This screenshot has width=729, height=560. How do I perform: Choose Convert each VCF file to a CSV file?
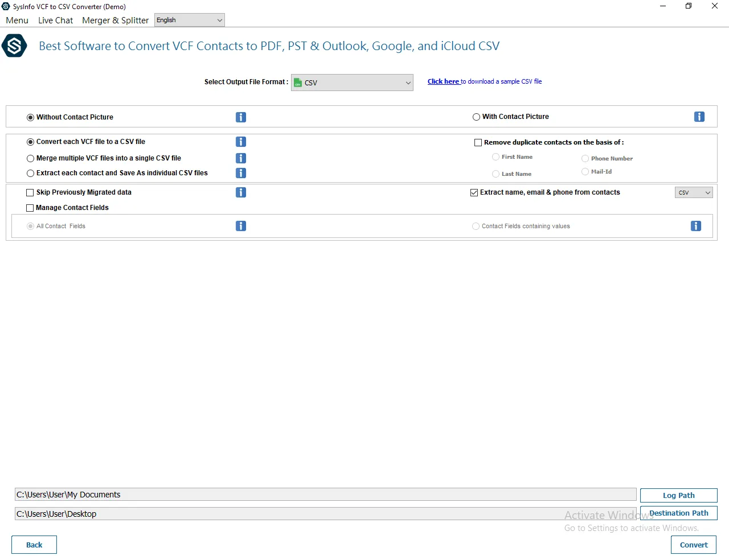(31, 142)
